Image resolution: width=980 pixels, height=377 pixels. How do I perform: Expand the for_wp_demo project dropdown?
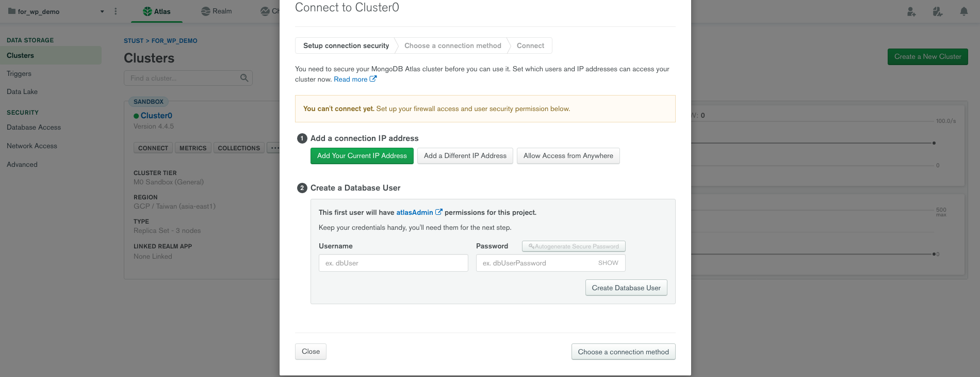click(102, 11)
